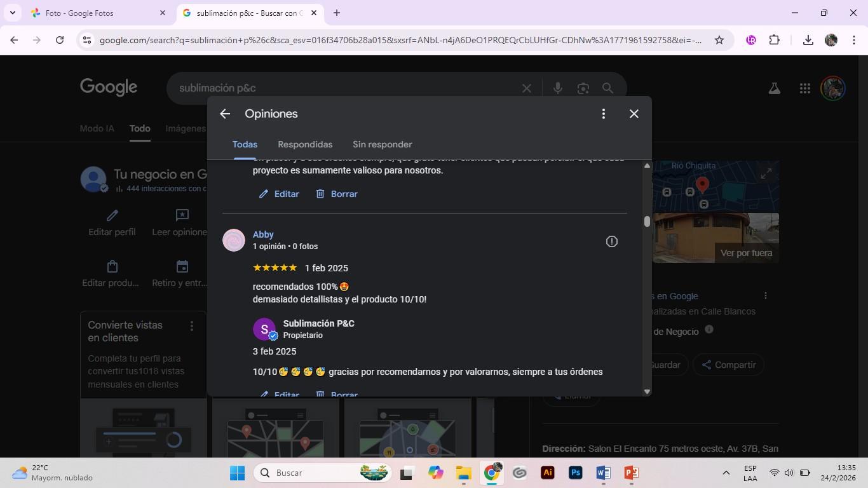Open Search Labs flask icon
The image size is (868, 488).
click(x=774, y=88)
